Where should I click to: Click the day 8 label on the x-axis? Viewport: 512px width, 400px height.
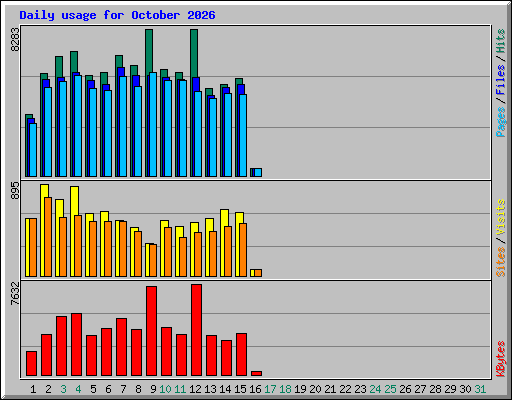[x=138, y=389]
